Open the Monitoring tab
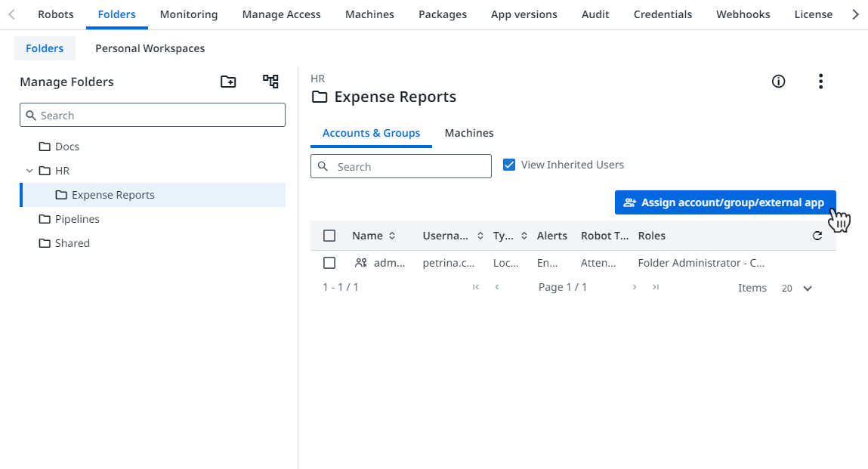This screenshot has width=868, height=469. point(189,14)
